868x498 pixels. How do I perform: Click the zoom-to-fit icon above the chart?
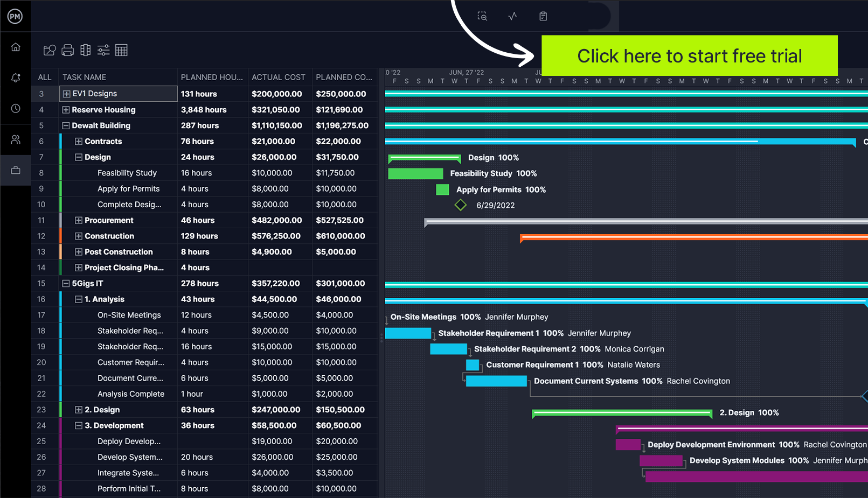click(482, 16)
